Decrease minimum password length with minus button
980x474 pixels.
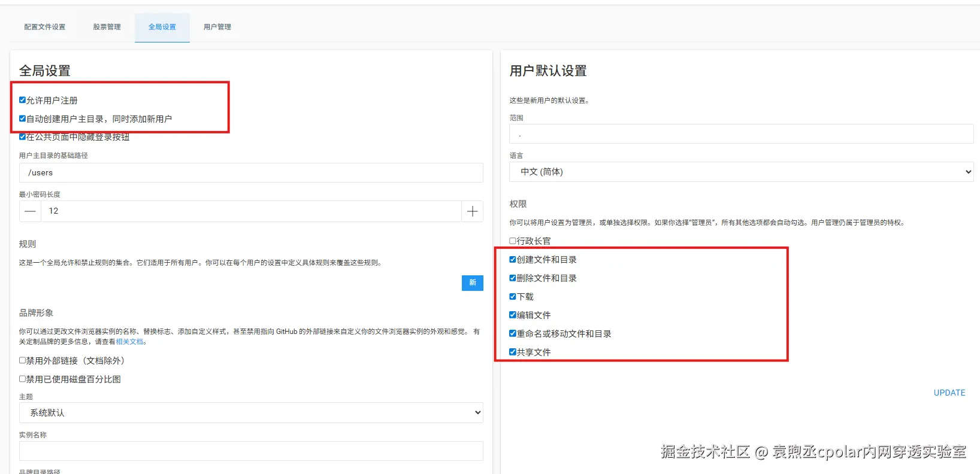30,211
